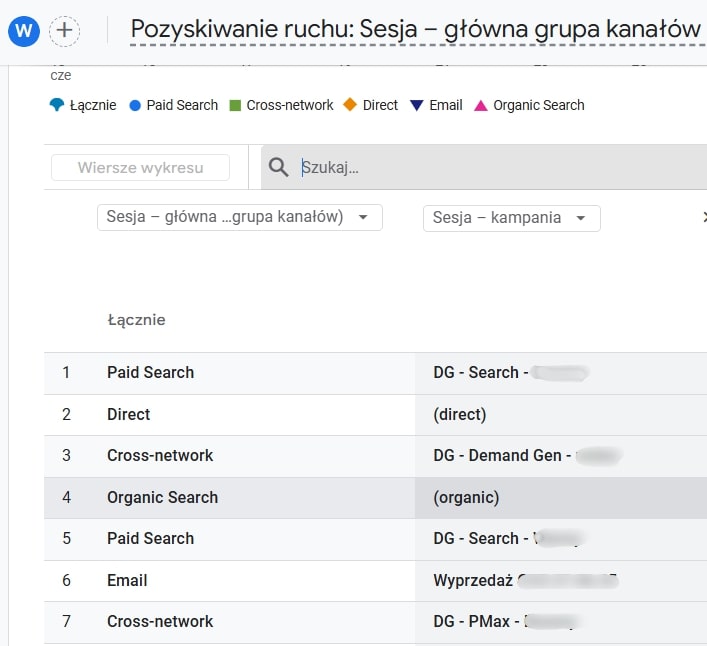Click the dark Email legend triangle
This screenshot has height=646, width=707.
click(417, 105)
